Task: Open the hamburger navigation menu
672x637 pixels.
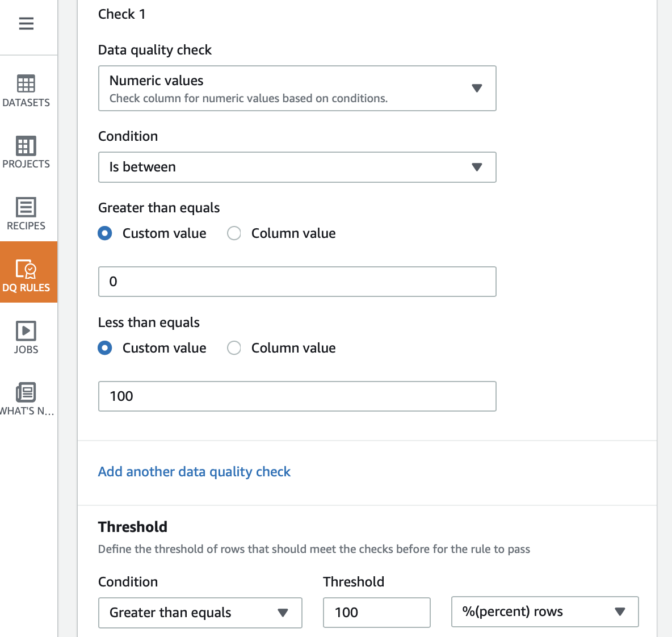Action: pyautogui.click(x=26, y=24)
